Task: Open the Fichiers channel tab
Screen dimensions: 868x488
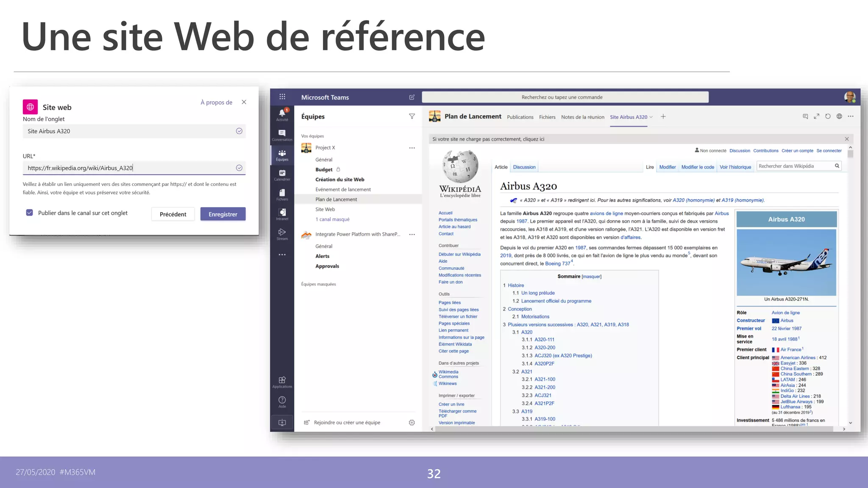Action: pyautogui.click(x=547, y=117)
